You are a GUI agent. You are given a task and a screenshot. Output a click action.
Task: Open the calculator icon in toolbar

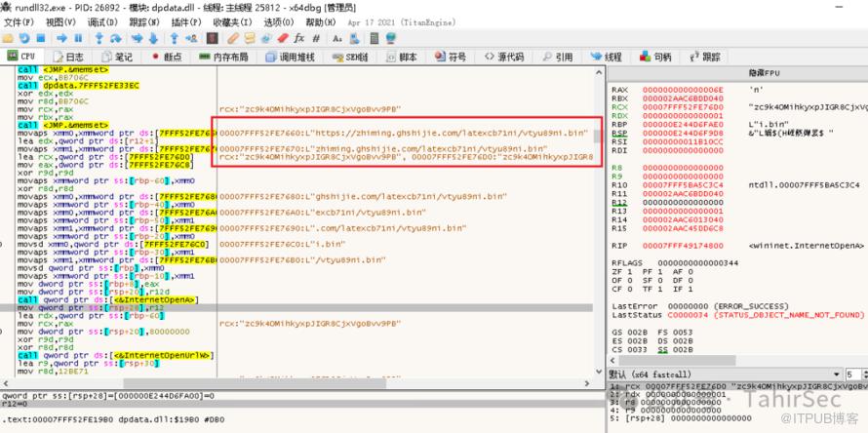coord(371,38)
